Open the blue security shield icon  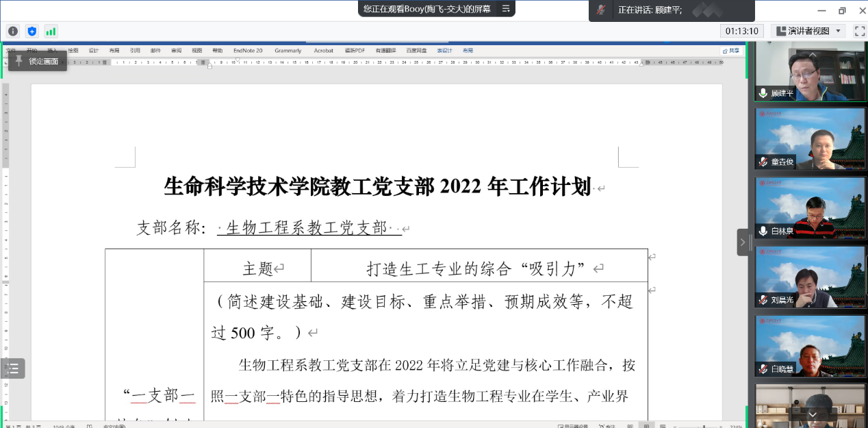pyautogui.click(x=31, y=31)
